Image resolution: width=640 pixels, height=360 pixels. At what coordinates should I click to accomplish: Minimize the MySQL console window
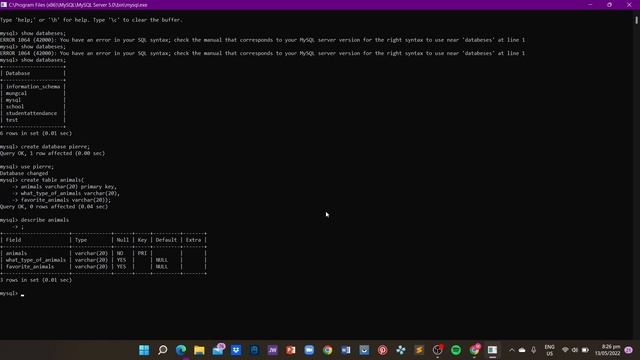tap(590, 5)
